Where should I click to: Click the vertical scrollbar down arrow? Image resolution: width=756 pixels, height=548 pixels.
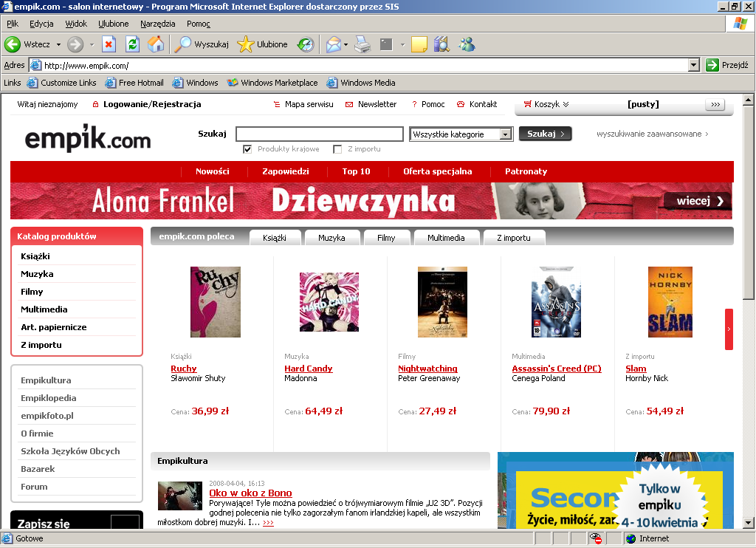click(749, 522)
